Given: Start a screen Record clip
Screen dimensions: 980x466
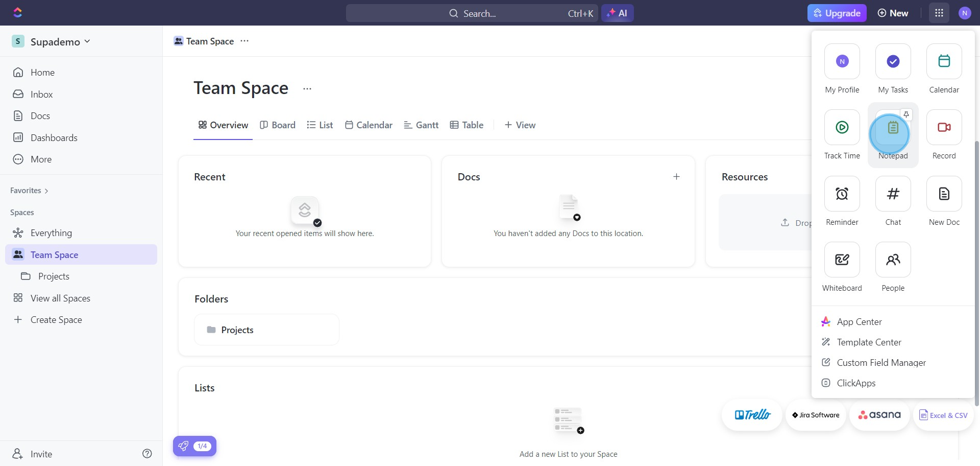Looking at the screenshot, I should click(x=944, y=135).
